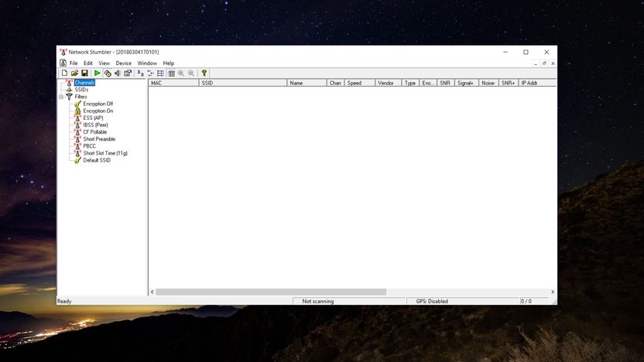Image resolution: width=644 pixels, height=362 pixels.
Task: Click the horizontal scrollbar thumb
Action: [x=271, y=292]
